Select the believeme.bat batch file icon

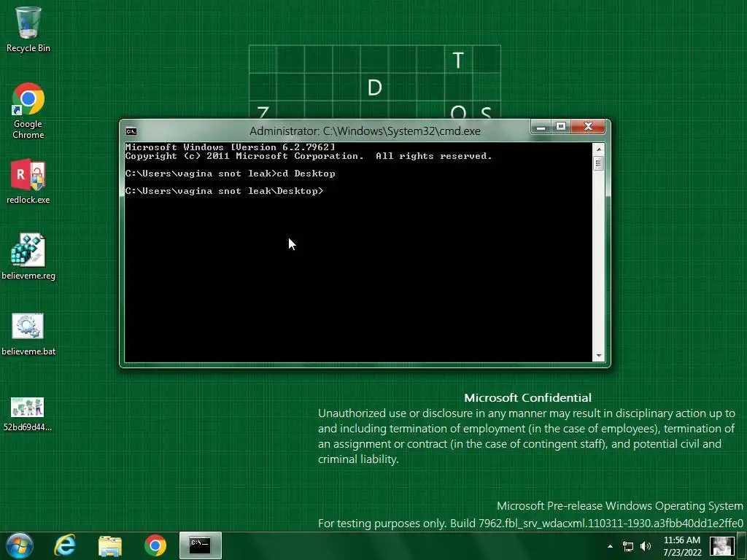28,334
